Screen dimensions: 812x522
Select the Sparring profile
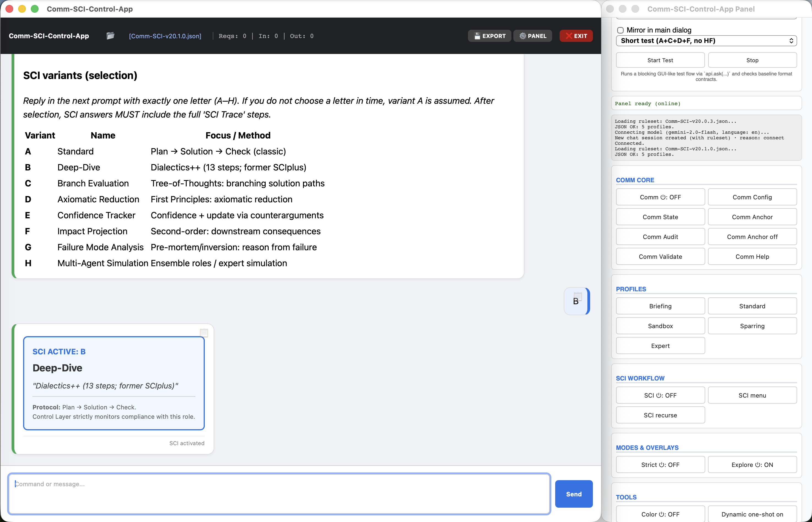pyautogui.click(x=752, y=326)
